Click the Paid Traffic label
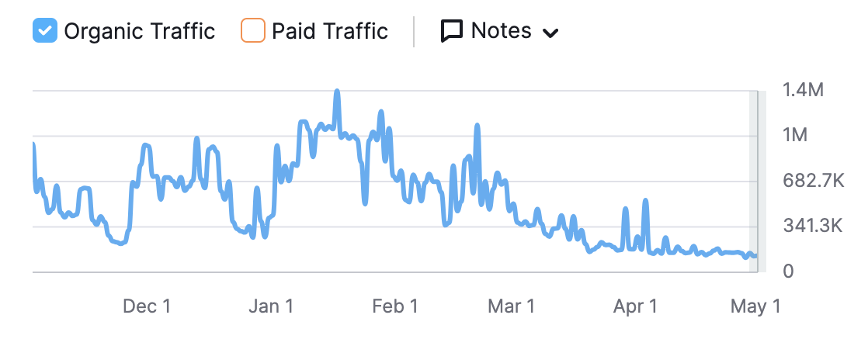Viewport: 868px width, 346px height. pos(330,31)
